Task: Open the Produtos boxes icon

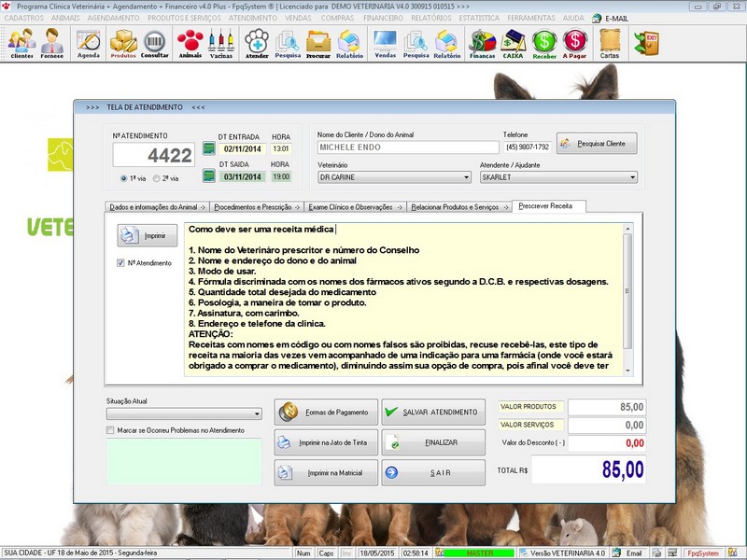Action: click(123, 43)
